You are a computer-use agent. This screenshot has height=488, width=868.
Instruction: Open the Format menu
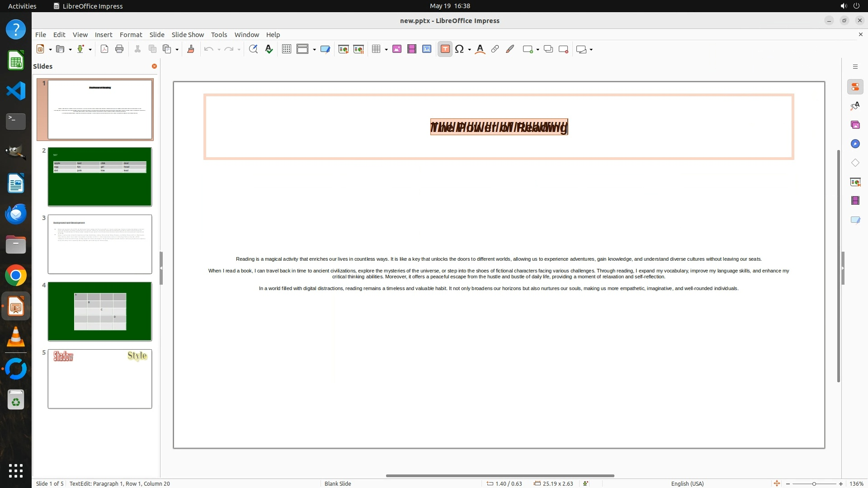click(131, 34)
